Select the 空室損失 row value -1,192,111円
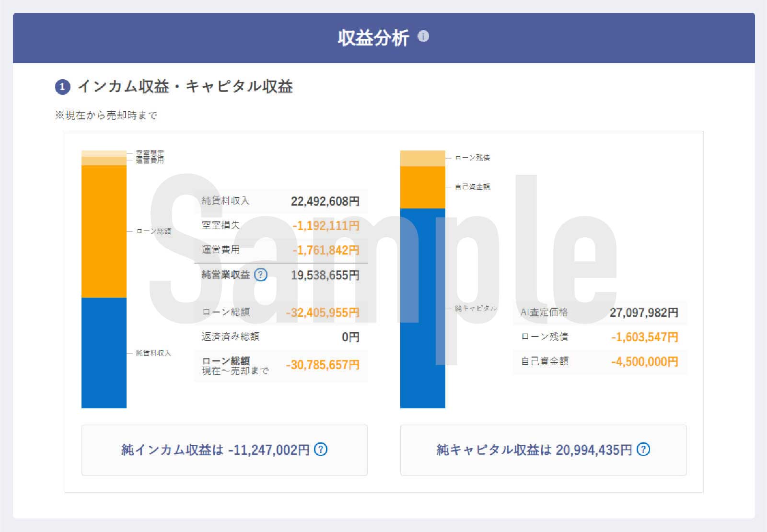This screenshot has width=767, height=532. point(325,226)
